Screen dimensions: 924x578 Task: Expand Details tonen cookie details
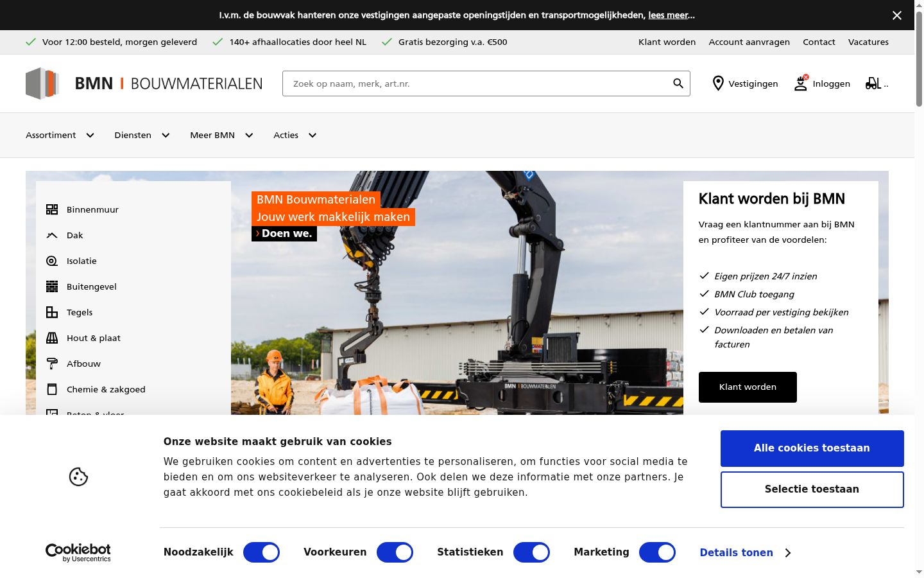(746, 552)
